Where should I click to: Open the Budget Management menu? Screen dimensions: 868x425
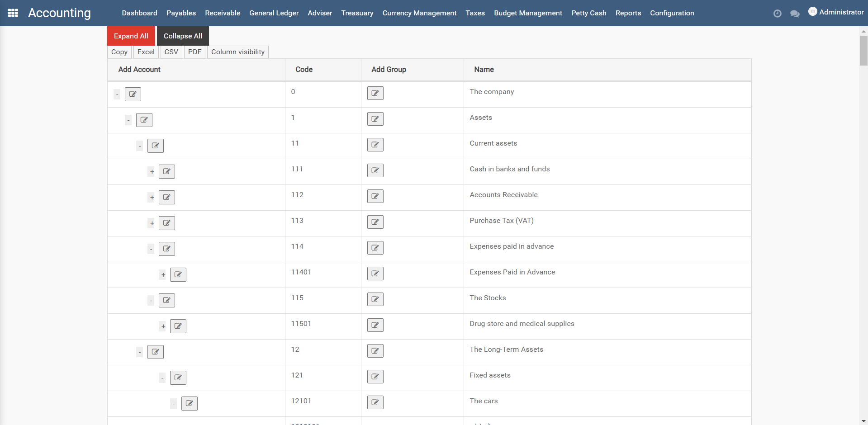(528, 13)
